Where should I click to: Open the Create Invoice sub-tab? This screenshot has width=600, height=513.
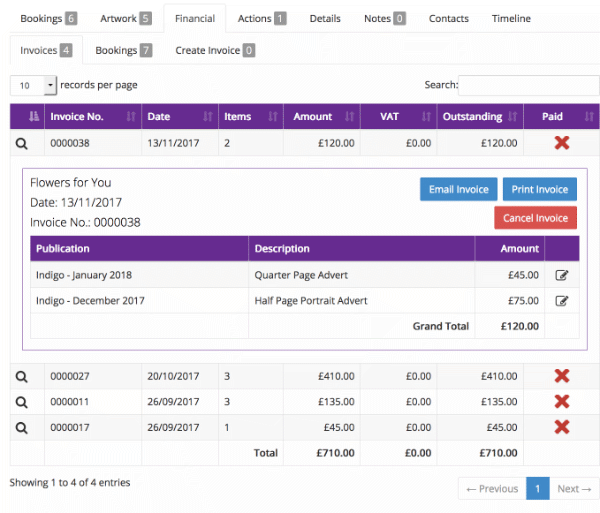click(x=214, y=50)
